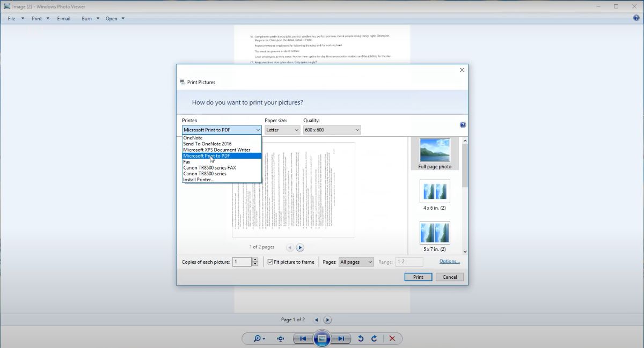
Task: Go to the previous image
Action: [x=303, y=338]
